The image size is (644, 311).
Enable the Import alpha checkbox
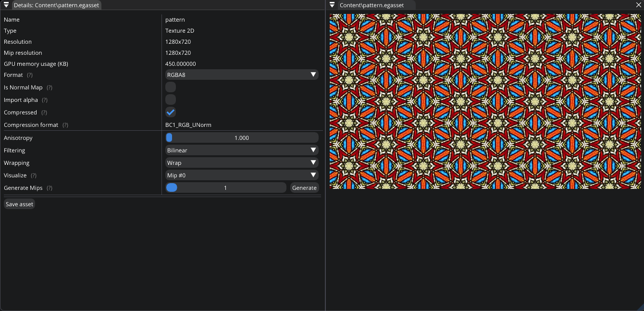(x=171, y=100)
